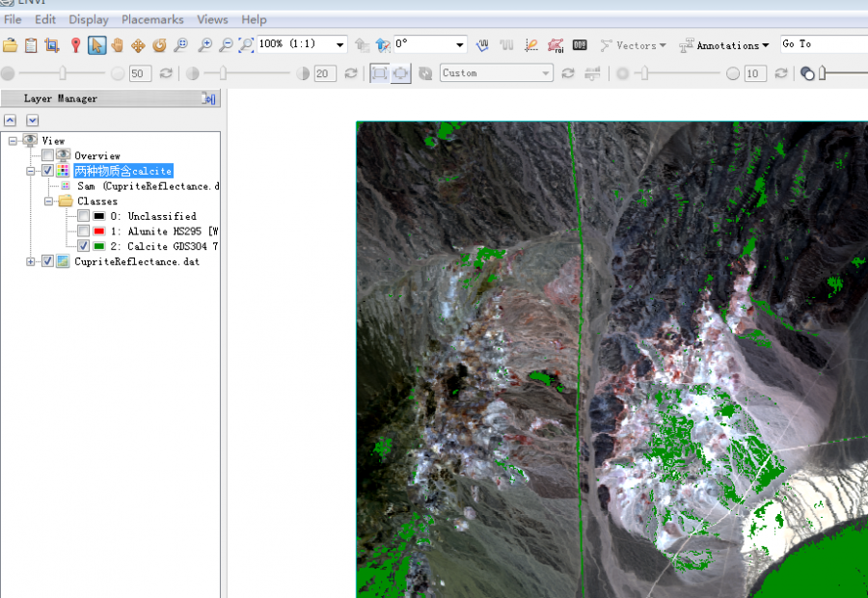Click the Fly navigation arrows tool

tap(138, 45)
